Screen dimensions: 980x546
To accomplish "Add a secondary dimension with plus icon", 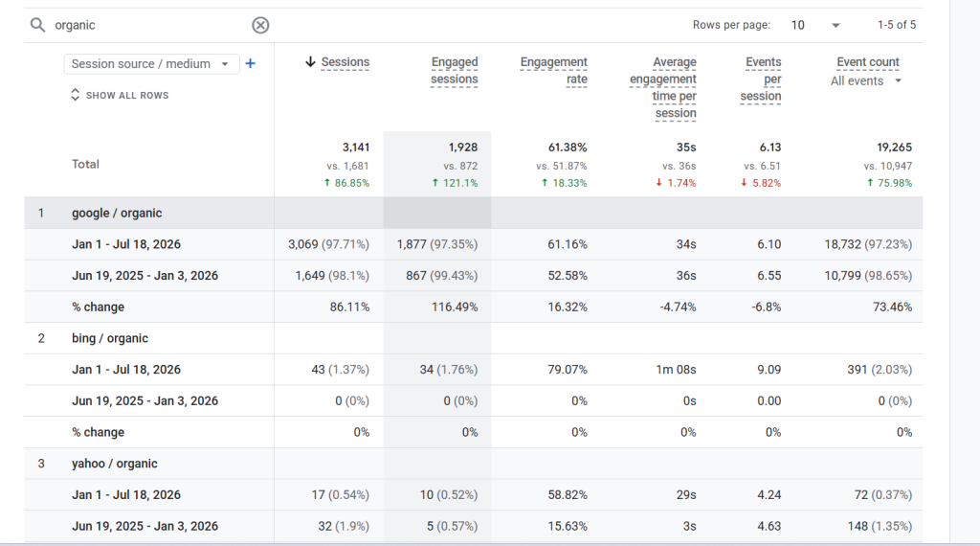I will point(251,63).
